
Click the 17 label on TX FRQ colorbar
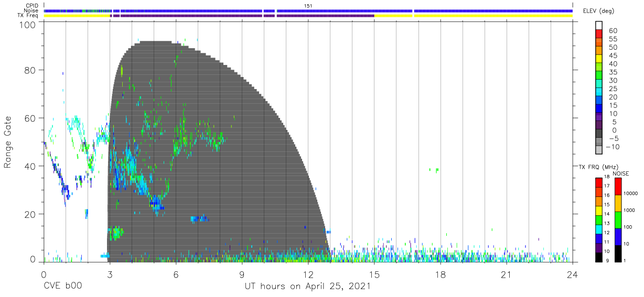point(607,186)
